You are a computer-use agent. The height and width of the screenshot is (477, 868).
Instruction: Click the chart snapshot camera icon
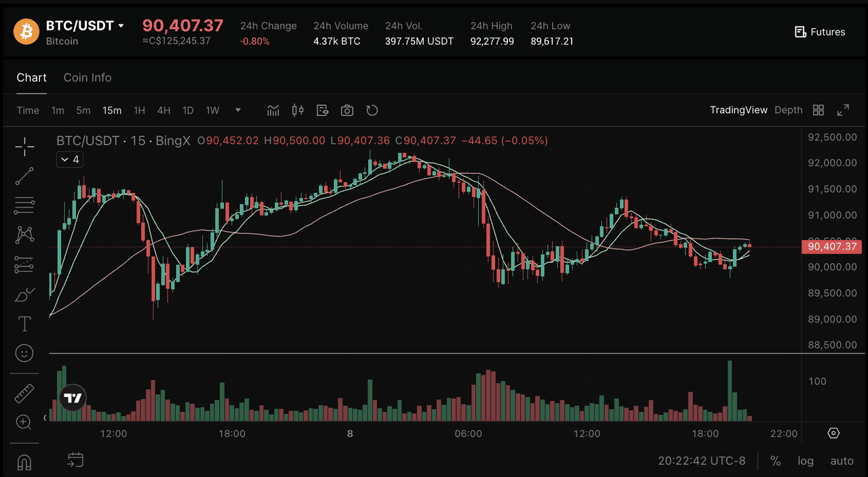pos(347,110)
